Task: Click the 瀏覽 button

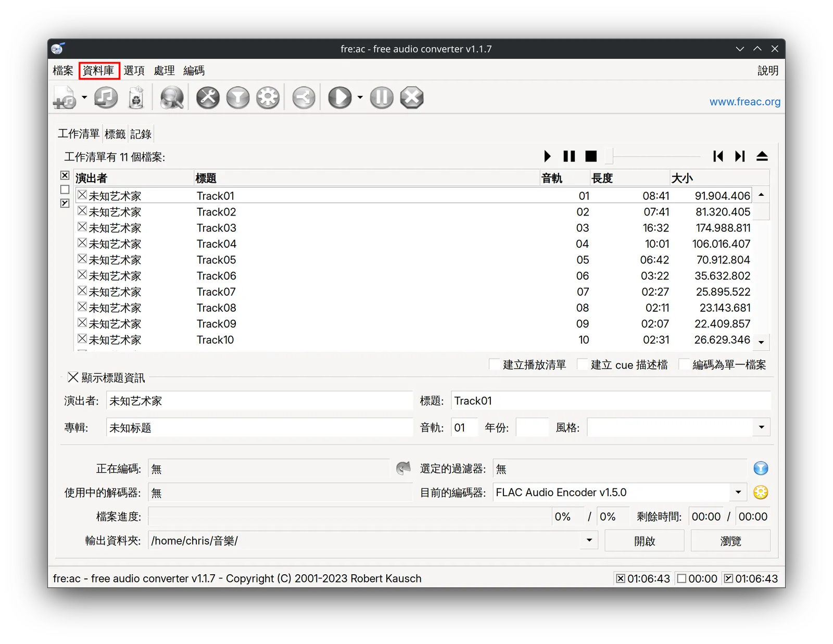Action: pos(730,541)
